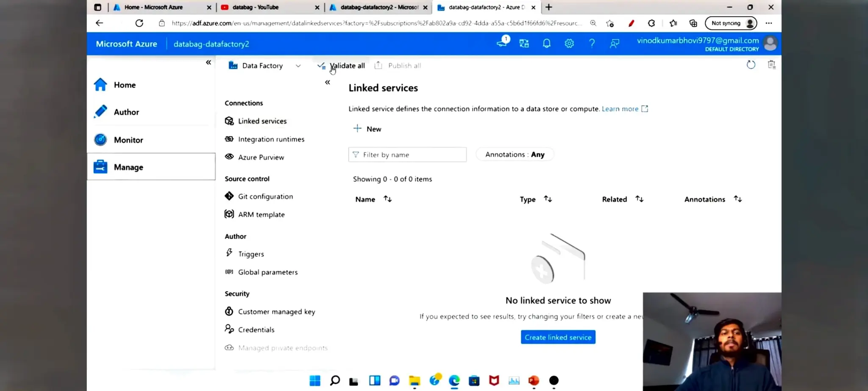The height and width of the screenshot is (391, 868).
Task: Open Managed private endpoints
Action: point(276,348)
